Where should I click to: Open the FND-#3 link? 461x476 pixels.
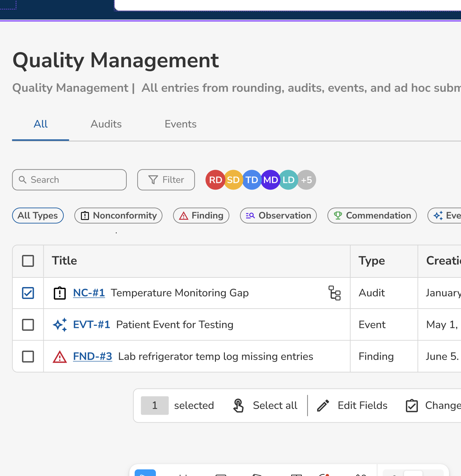pos(93,356)
